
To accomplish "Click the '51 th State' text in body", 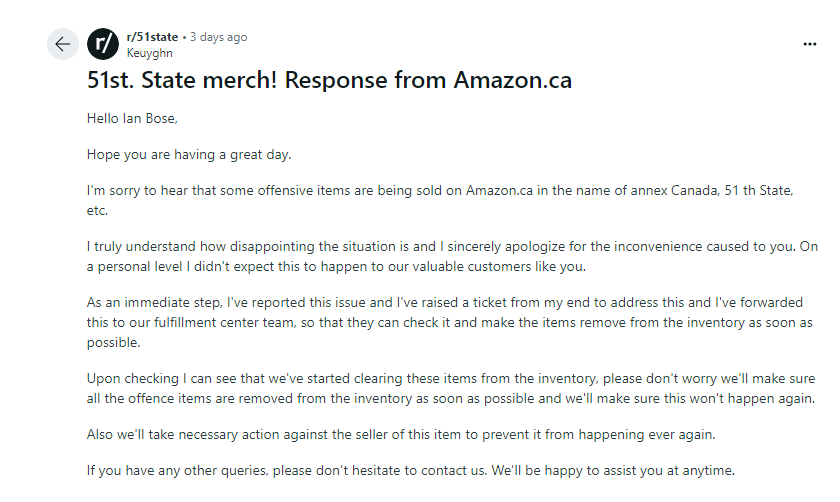I will 758,191.
